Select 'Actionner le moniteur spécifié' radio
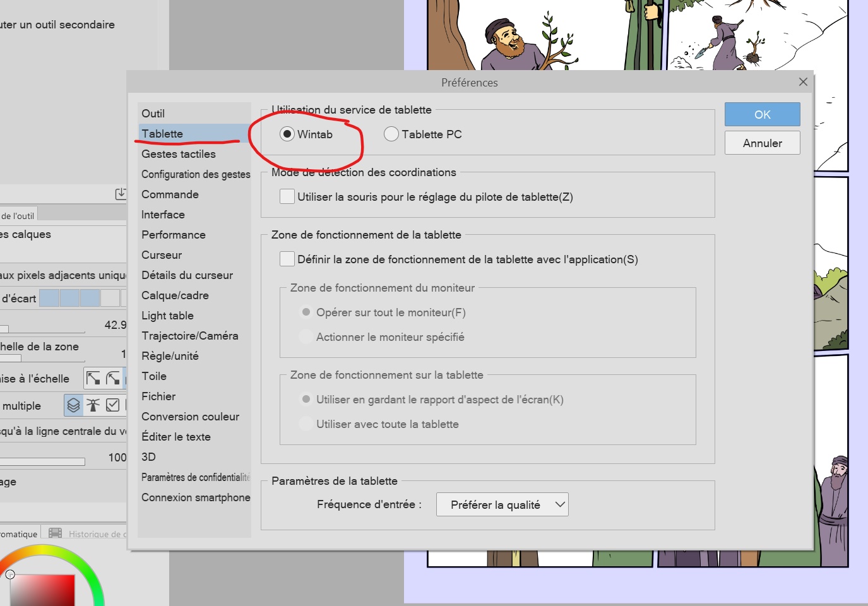868x606 pixels. (306, 336)
